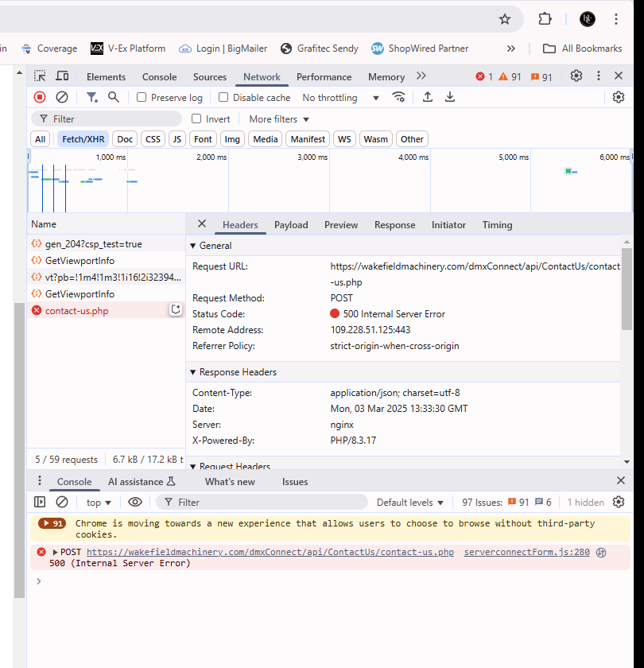Screen dimensions: 644x668
Task: Open the Performance panel tab
Action: (x=324, y=77)
